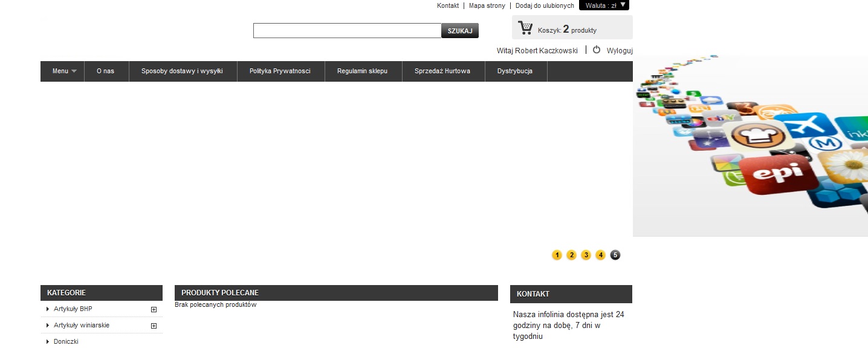Click the SZUKAJ search button
This screenshot has height=348, width=868.
[x=460, y=31]
